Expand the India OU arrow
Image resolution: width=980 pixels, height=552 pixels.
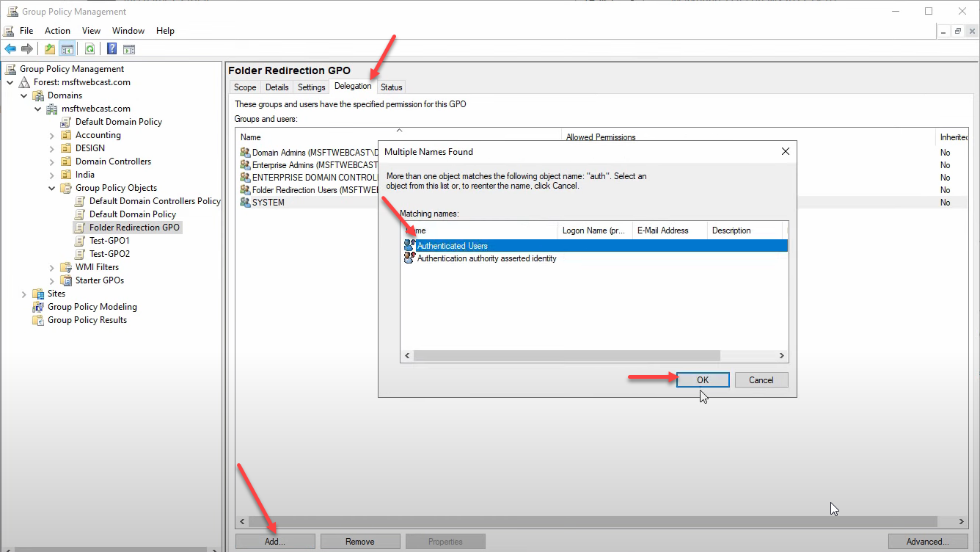pos(52,175)
